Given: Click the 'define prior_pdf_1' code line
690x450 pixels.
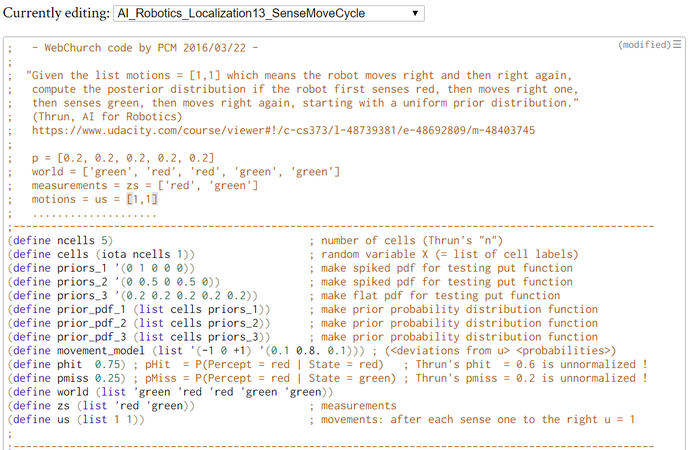Looking at the screenshot, I should [139, 309].
